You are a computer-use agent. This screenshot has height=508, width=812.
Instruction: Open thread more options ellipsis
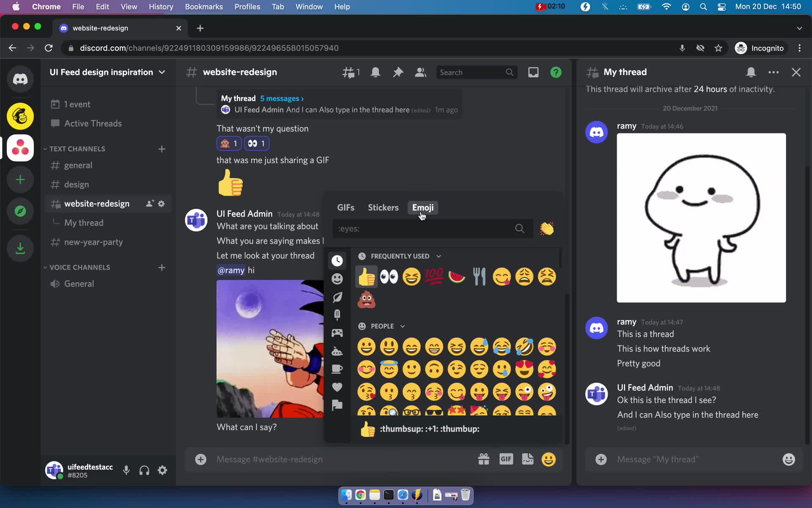[x=774, y=72]
